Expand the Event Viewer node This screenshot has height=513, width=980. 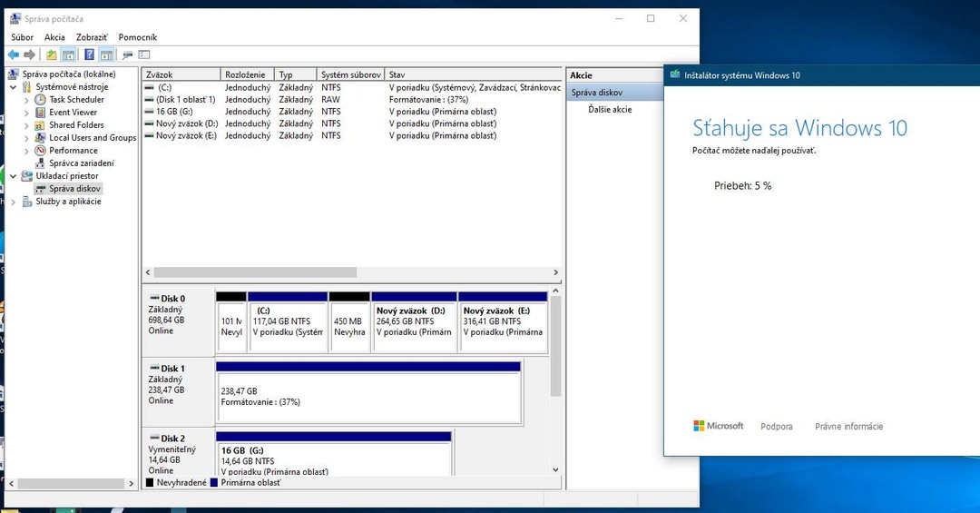(26, 113)
